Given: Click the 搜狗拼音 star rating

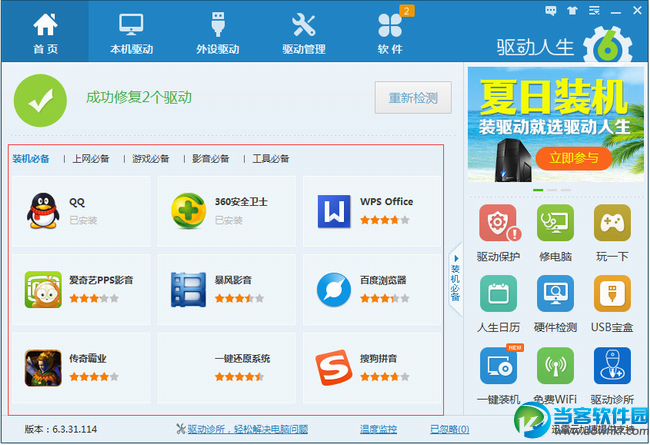Looking at the screenshot, I should pos(385,377).
